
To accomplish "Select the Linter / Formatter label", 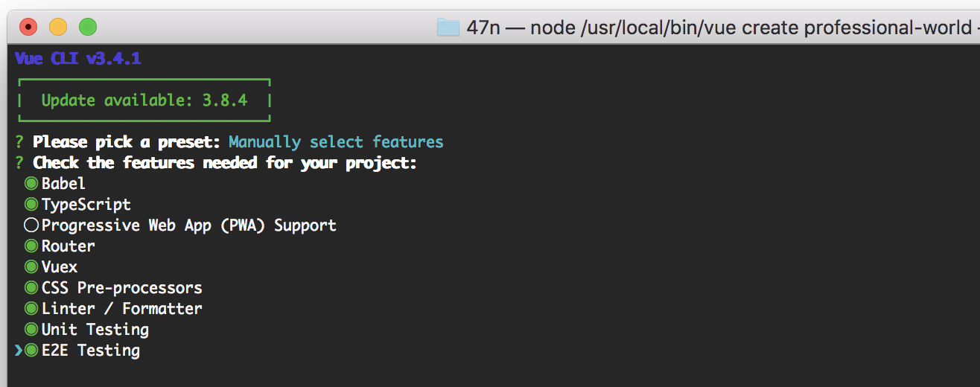I will point(122,308).
